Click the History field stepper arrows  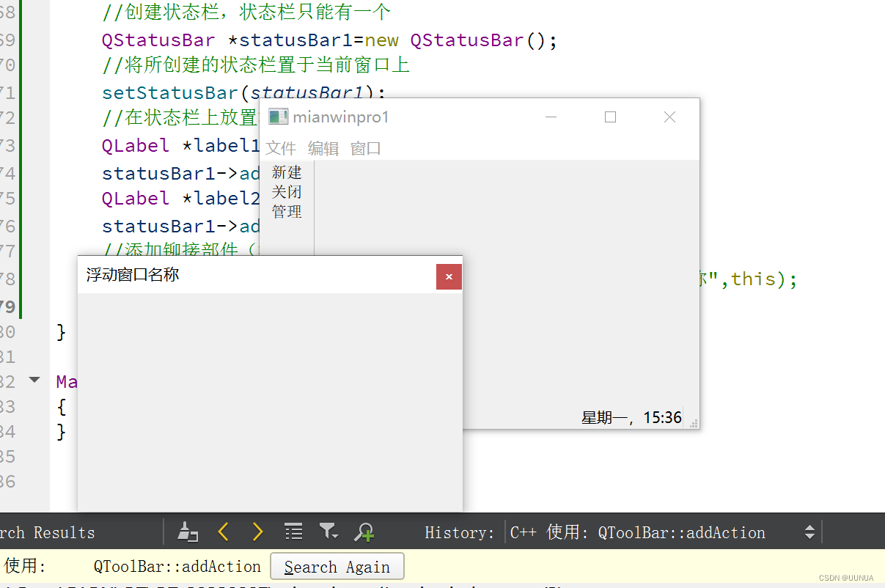(808, 532)
